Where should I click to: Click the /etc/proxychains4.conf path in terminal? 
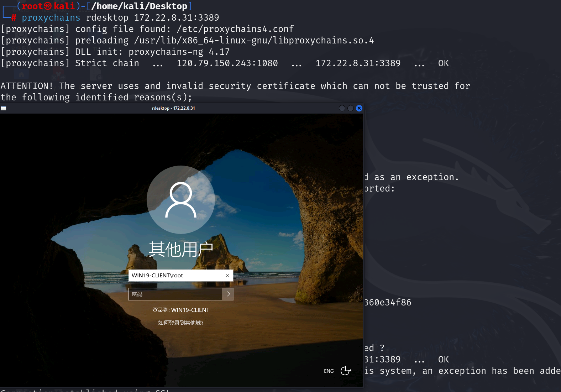coord(235,29)
